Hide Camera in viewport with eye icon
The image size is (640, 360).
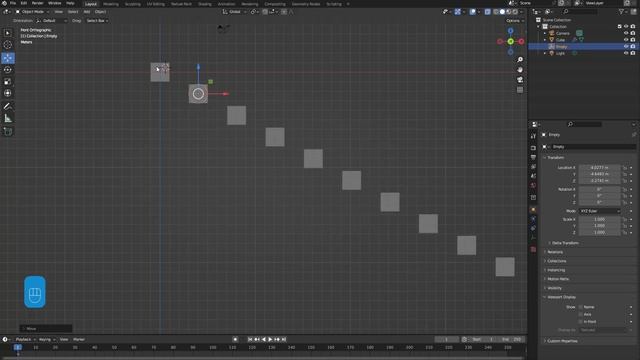point(626,33)
